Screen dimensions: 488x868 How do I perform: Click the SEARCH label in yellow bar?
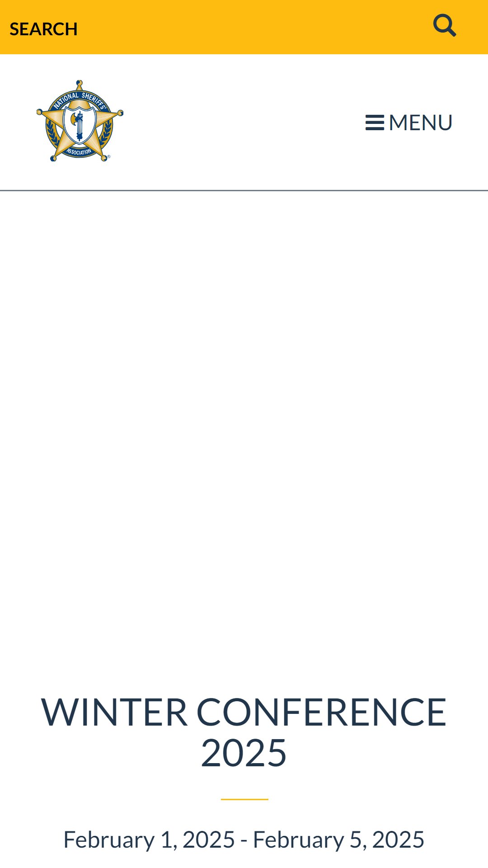(x=43, y=29)
